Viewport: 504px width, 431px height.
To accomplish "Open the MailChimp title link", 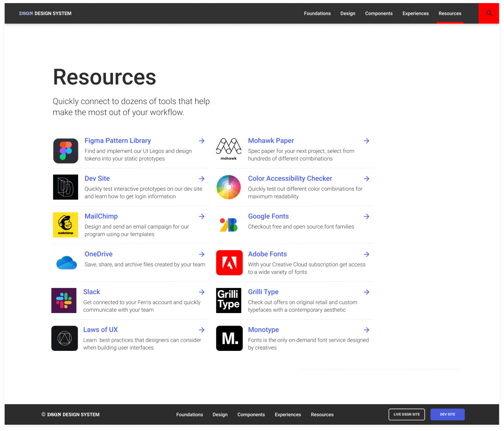I will 101,216.
